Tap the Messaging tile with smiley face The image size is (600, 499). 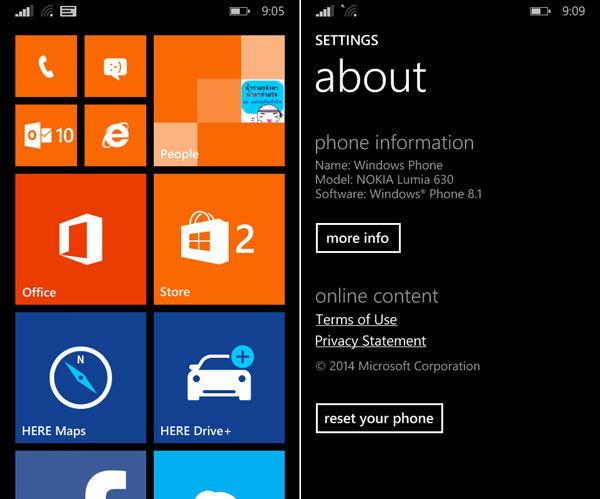click(115, 66)
